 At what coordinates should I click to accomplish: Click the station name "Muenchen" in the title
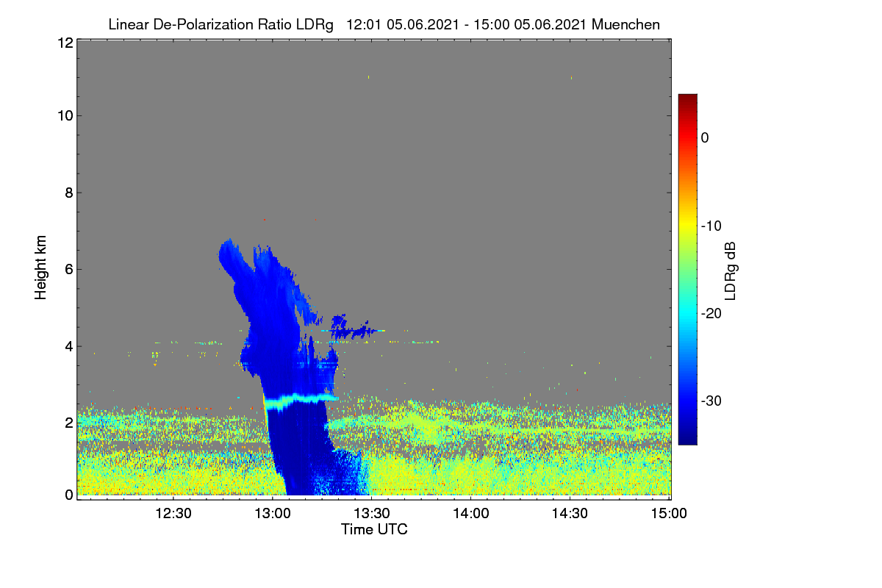pos(625,25)
